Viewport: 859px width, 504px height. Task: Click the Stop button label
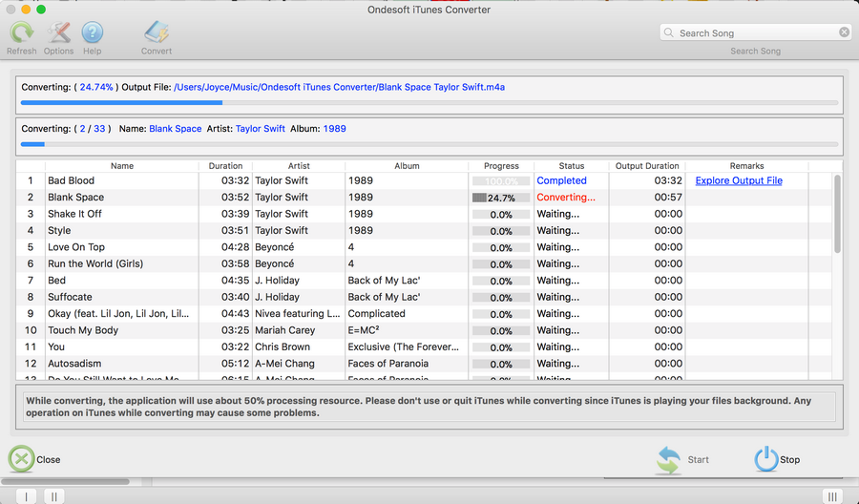789,460
